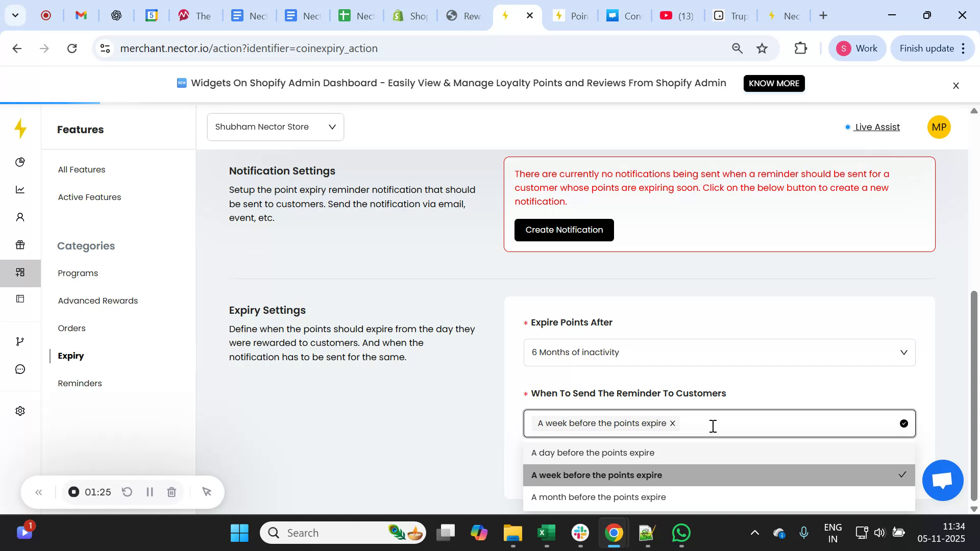Select 'A month before the points expire' option
Image resolution: width=980 pixels, height=551 pixels.
click(x=598, y=496)
